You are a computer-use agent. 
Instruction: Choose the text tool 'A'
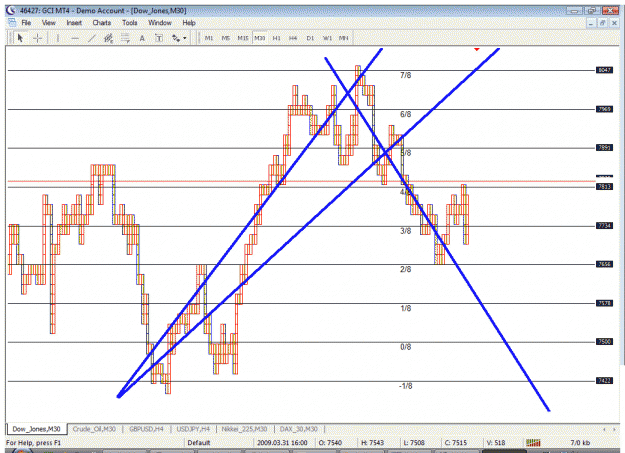coord(142,38)
